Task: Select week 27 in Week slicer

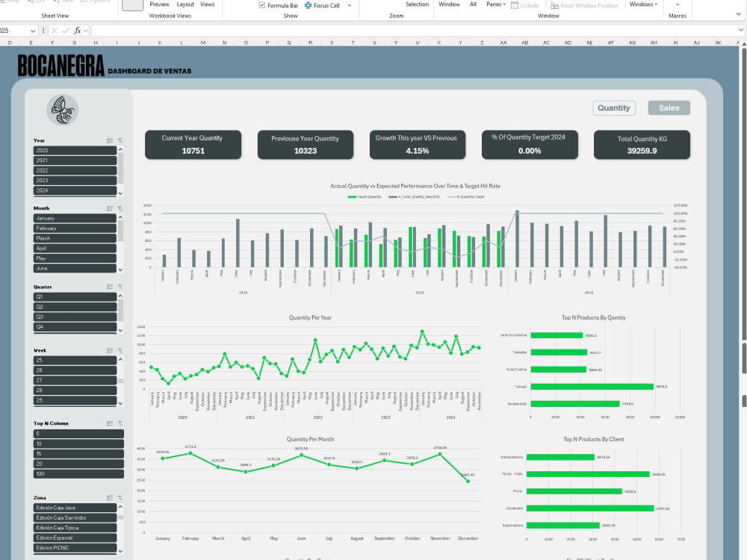Action: click(x=75, y=380)
